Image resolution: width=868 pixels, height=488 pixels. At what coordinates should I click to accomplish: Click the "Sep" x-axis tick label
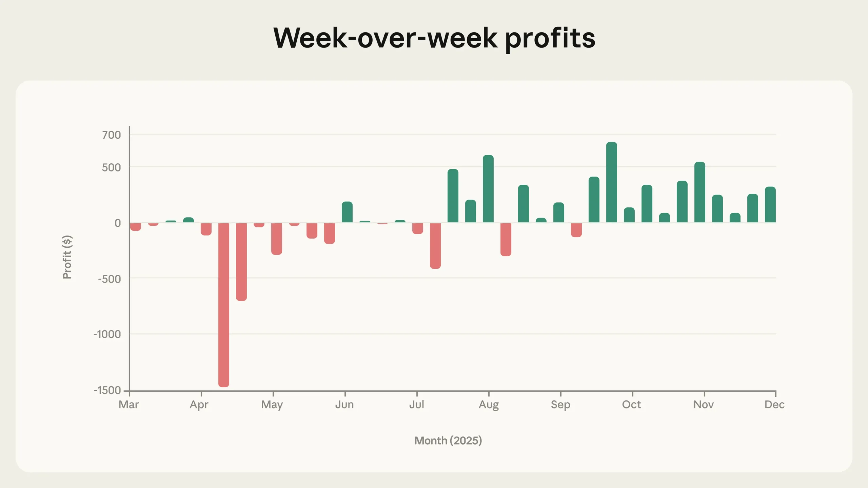[x=560, y=405]
